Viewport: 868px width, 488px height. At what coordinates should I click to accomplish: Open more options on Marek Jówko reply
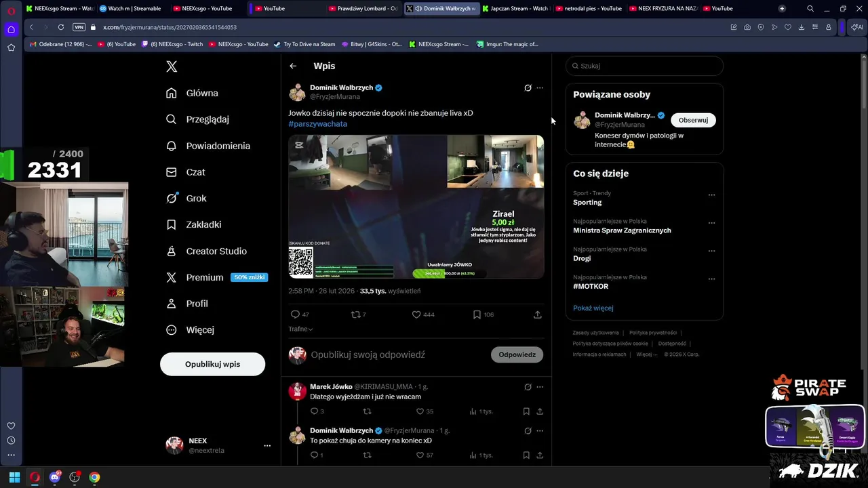pos(540,387)
